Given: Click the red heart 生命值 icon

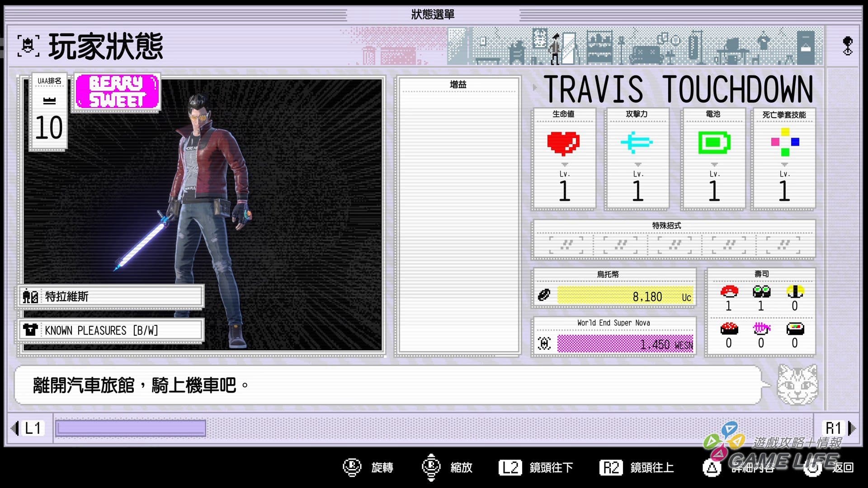Looking at the screenshot, I should point(563,143).
